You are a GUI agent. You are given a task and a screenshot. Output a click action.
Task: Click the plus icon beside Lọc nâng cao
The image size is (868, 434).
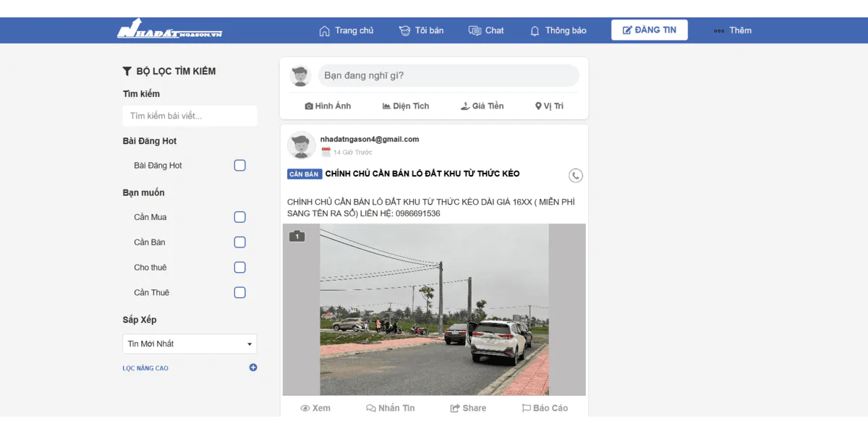(253, 367)
